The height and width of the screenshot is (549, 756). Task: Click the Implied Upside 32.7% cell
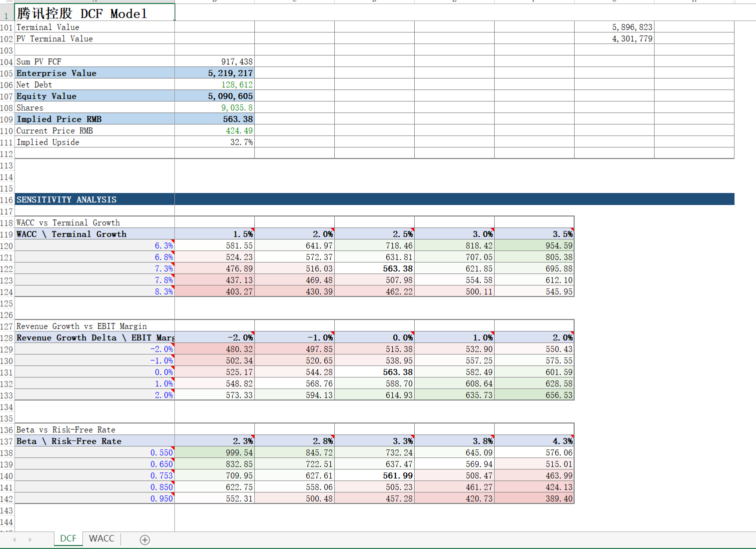(214, 142)
